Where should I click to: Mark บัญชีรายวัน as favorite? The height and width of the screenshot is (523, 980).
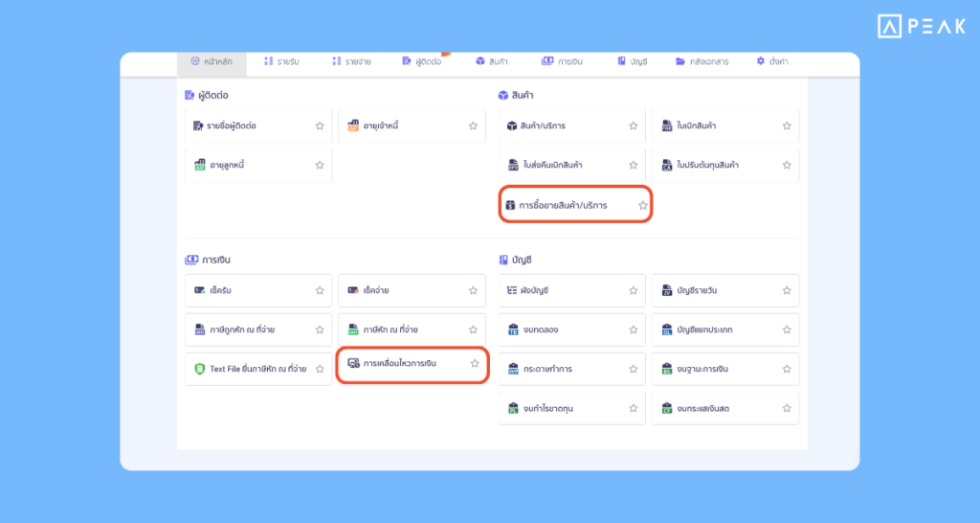[787, 290]
